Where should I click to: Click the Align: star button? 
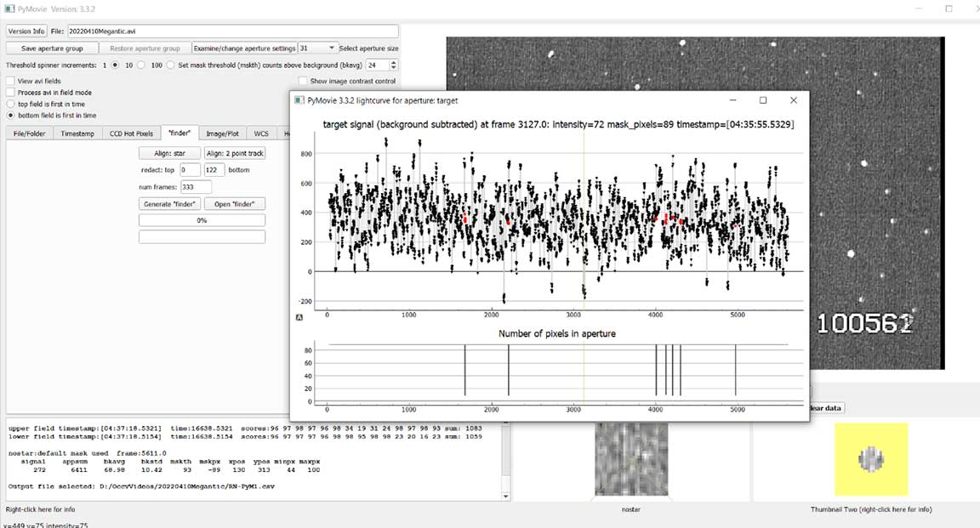tap(169, 153)
